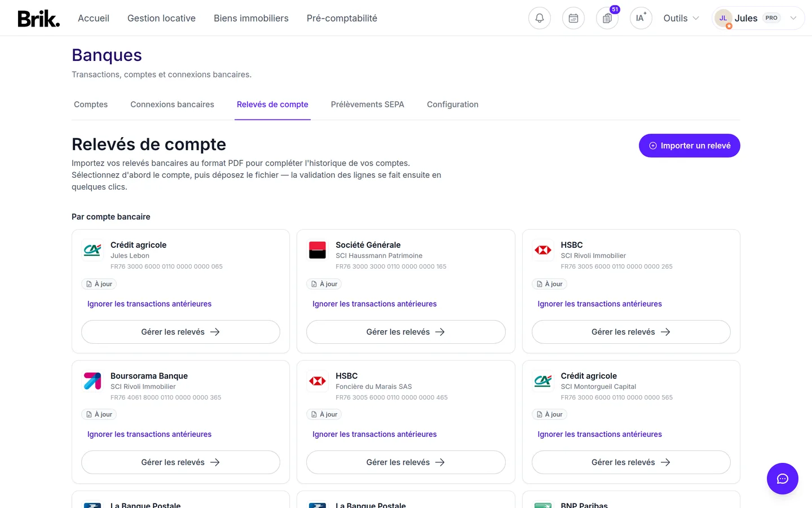
Task: Click IBAN ending 0000 265
Action: pos(616,266)
